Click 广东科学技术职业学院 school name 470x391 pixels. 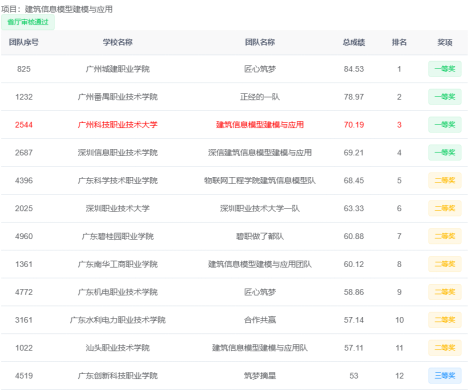click(x=117, y=181)
